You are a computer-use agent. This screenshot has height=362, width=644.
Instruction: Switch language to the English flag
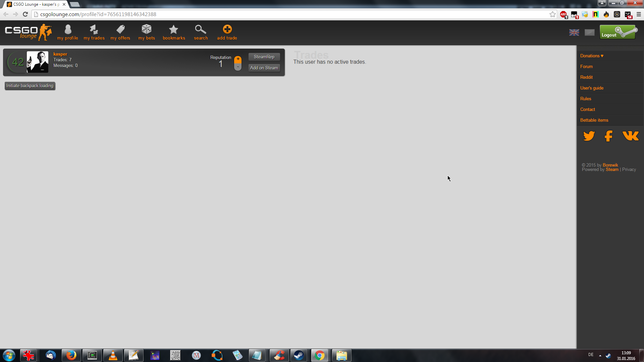tap(574, 33)
